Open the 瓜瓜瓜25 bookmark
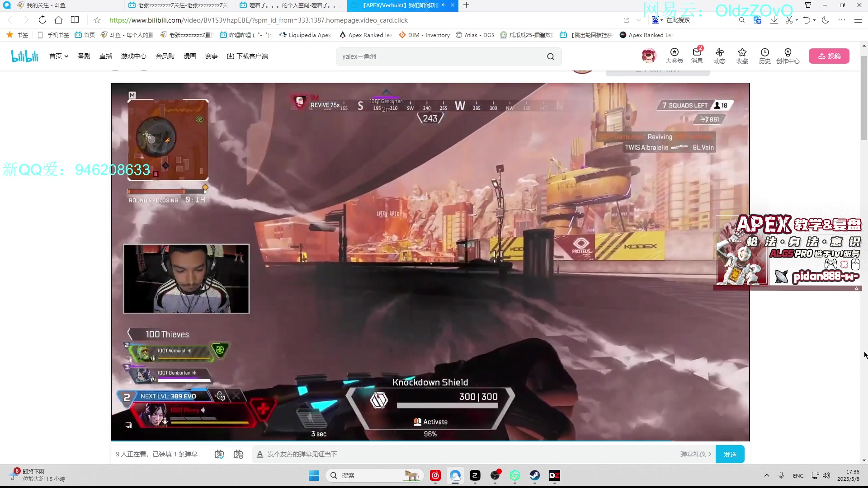Viewport: 868px width, 488px height. [x=527, y=35]
